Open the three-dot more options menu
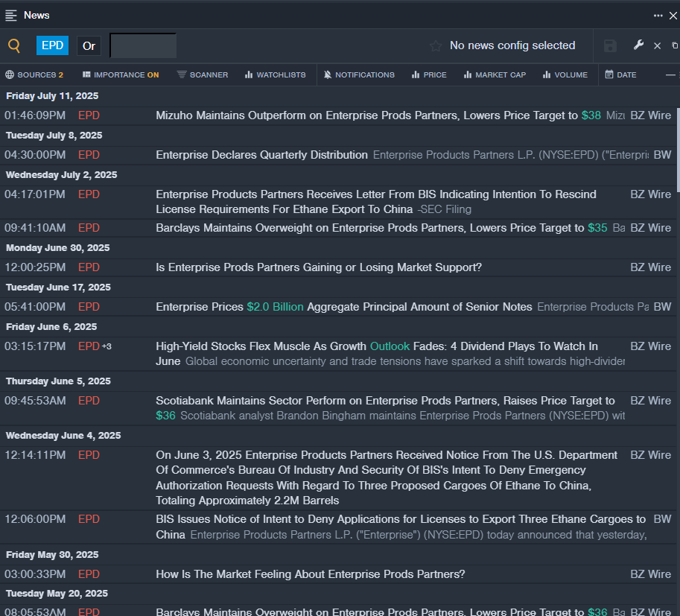 coord(658,16)
